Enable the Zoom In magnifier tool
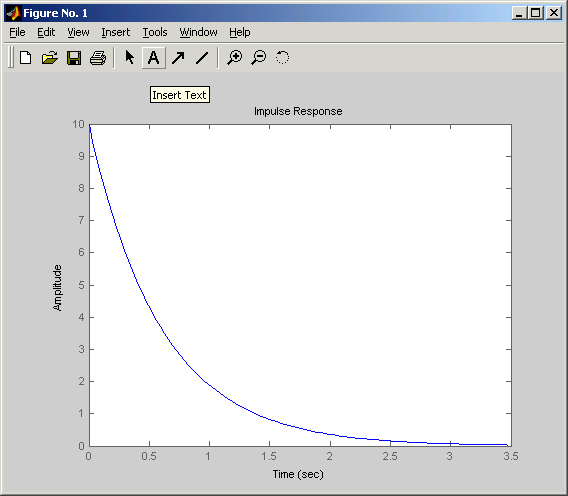 point(234,58)
